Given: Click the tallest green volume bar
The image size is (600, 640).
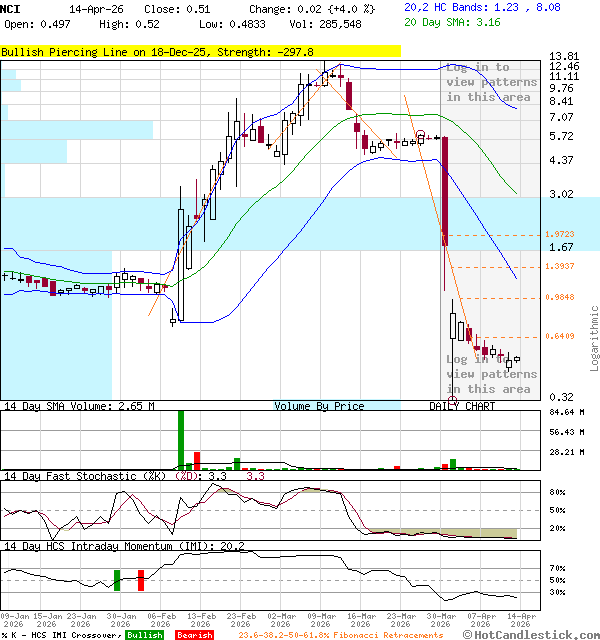Looking at the screenshot, I should point(181,439).
